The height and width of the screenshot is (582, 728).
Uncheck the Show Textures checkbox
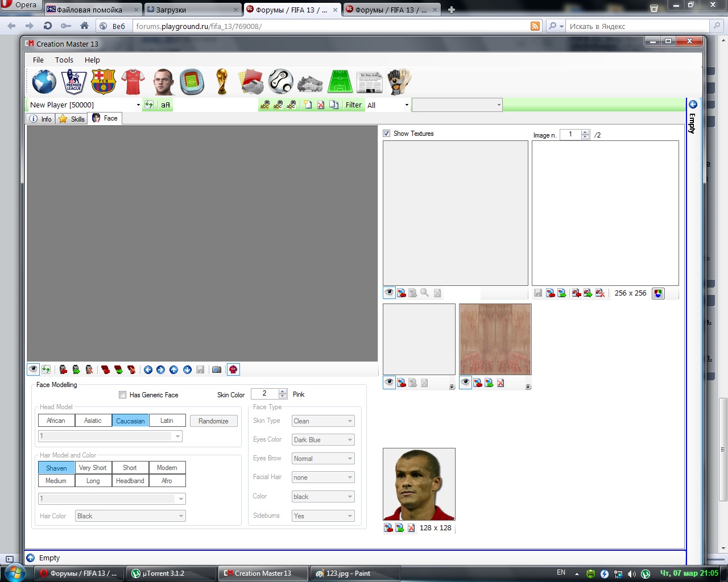[x=387, y=134]
